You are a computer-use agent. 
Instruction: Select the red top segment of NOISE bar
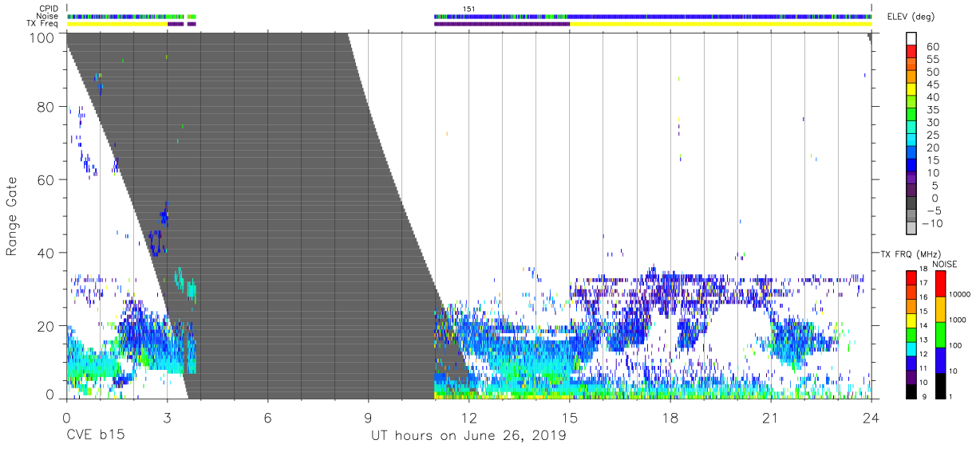tap(941, 283)
